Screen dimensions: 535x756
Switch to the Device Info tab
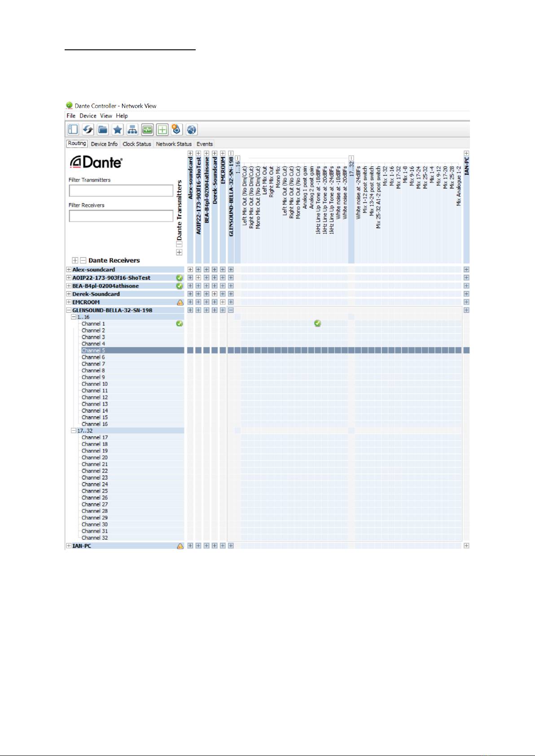(104, 144)
